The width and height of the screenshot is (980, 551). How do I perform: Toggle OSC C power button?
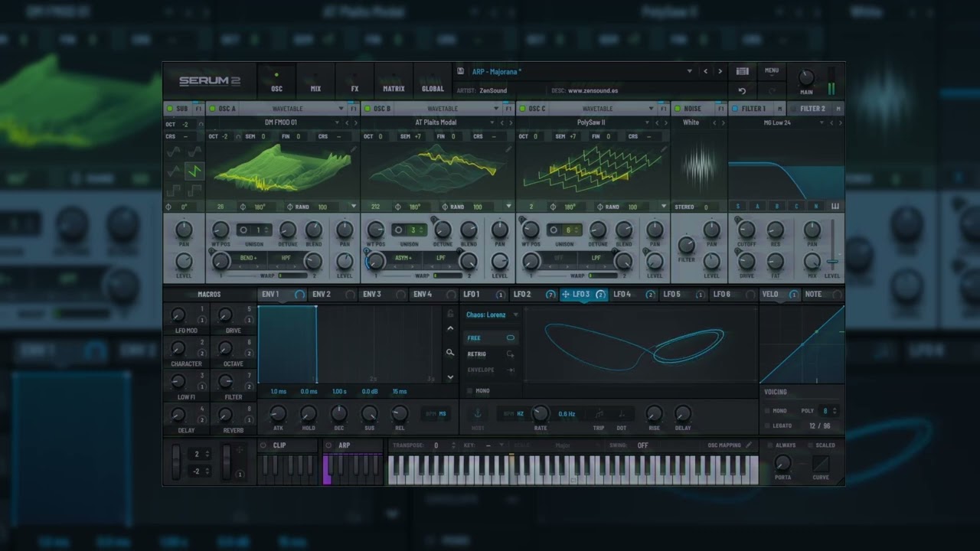pos(523,109)
